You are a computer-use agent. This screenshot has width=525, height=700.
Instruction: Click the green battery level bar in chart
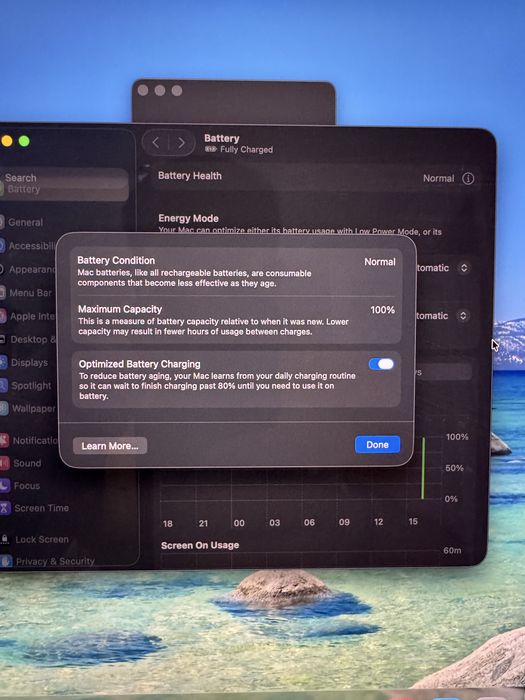[423, 468]
